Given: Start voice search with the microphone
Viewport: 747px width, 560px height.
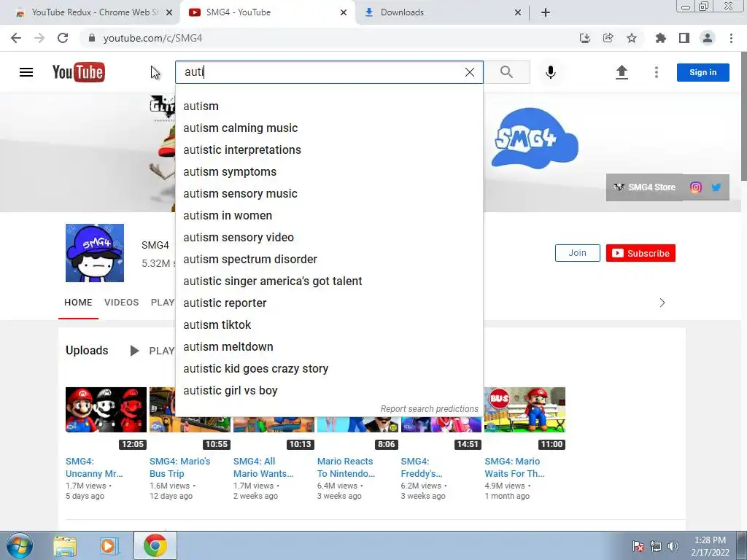Looking at the screenshot, I should tap(551, 72).
